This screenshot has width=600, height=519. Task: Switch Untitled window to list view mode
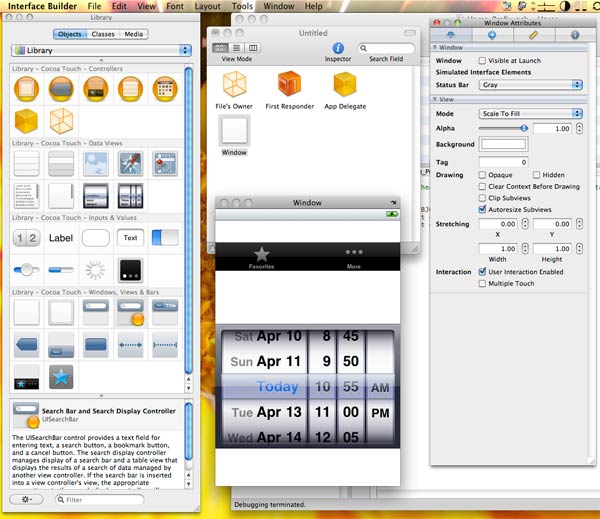tap(237, 48)
